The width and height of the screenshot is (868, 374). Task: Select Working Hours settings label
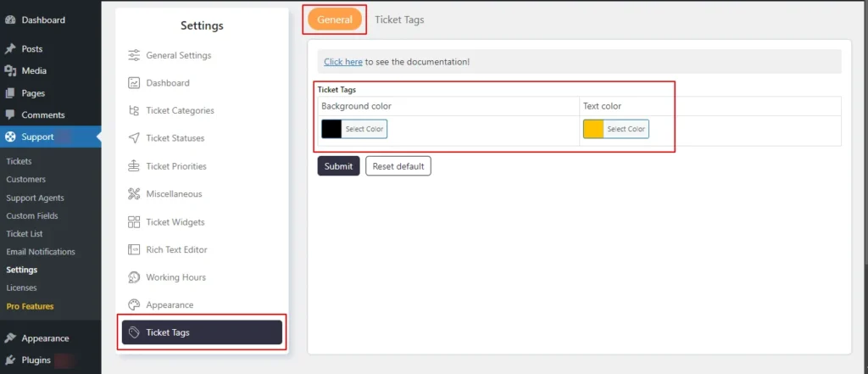click(175, 277)
